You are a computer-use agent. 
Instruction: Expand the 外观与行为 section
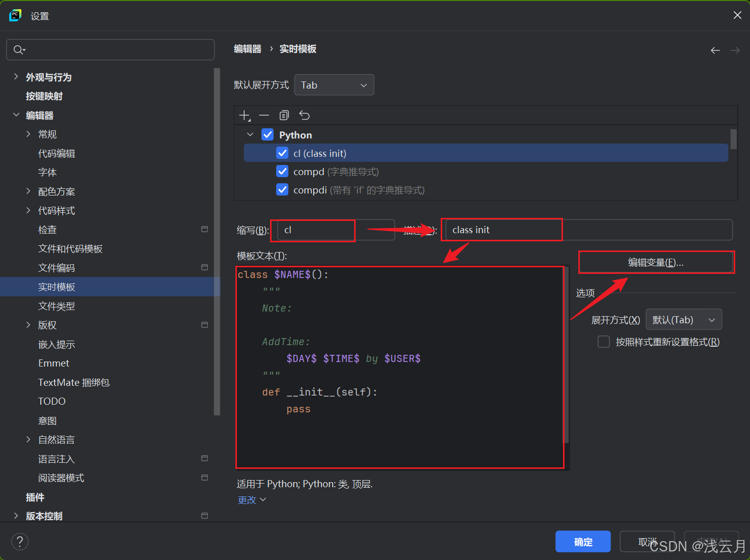(16, 77)
